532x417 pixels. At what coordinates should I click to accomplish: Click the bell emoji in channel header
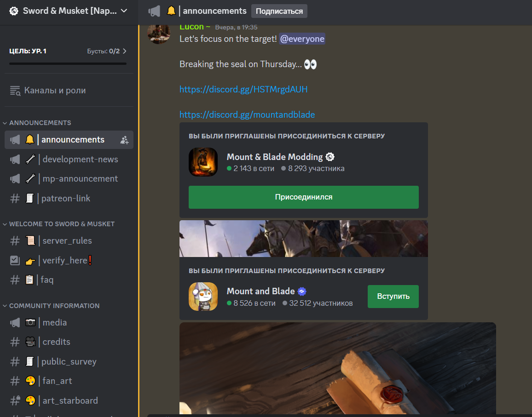171,11
